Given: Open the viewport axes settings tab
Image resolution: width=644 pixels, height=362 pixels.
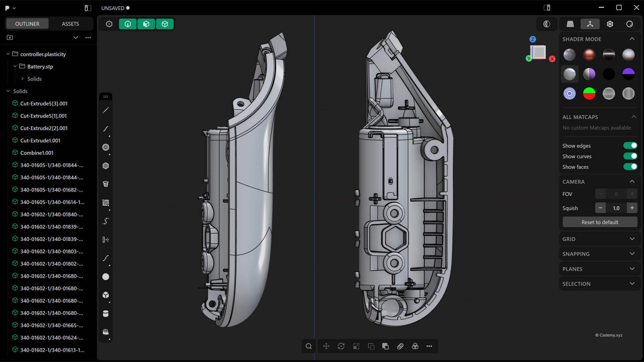Looking at the screenshot, I should pyautogui.click(x=590, y=24).
